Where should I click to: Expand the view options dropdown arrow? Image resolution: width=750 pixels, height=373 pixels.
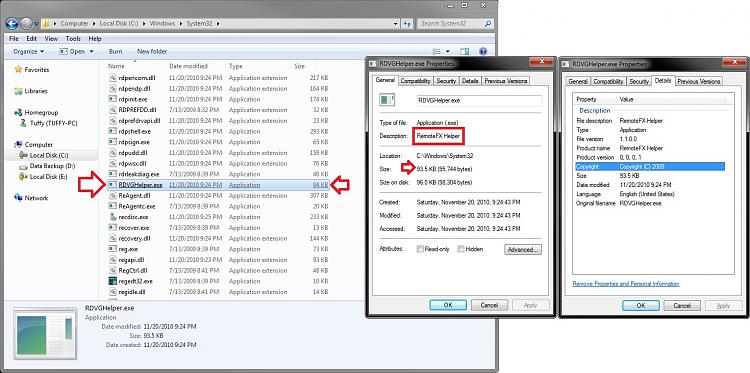pos(448,51)
